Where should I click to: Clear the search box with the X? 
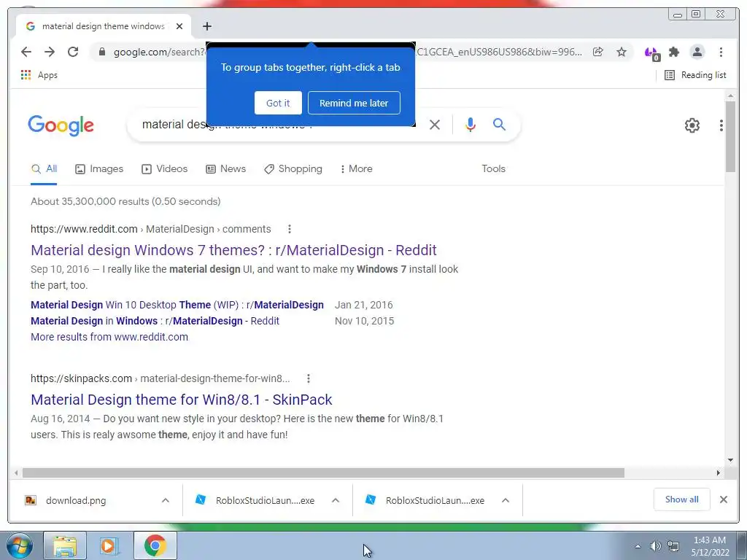coord(435,125)
